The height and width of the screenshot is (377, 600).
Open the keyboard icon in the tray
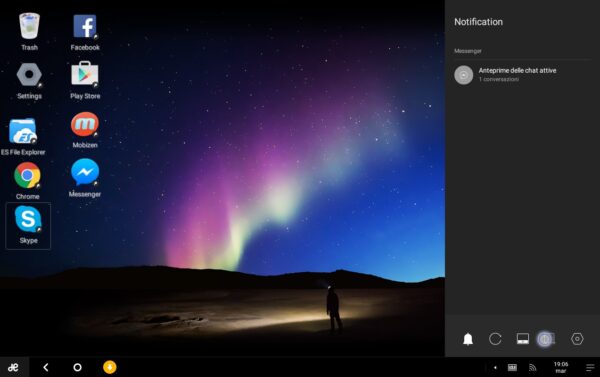[512, 368]
